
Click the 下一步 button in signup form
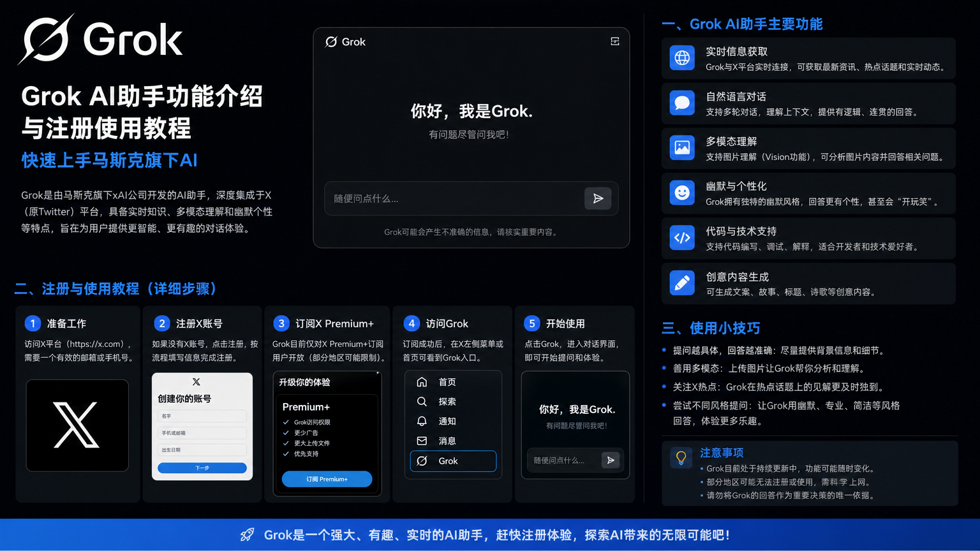(x=202, y=468)
